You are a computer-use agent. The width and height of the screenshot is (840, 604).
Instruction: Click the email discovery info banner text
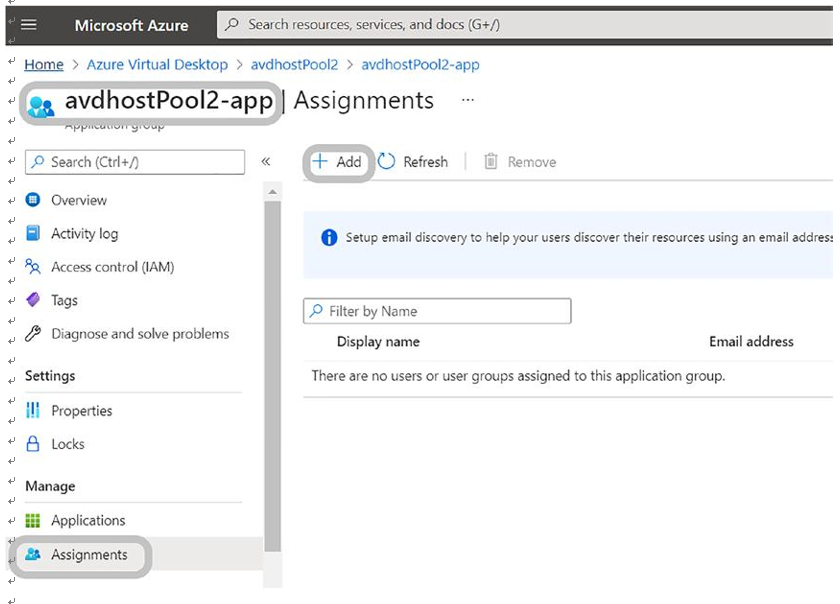click(589, 237)
